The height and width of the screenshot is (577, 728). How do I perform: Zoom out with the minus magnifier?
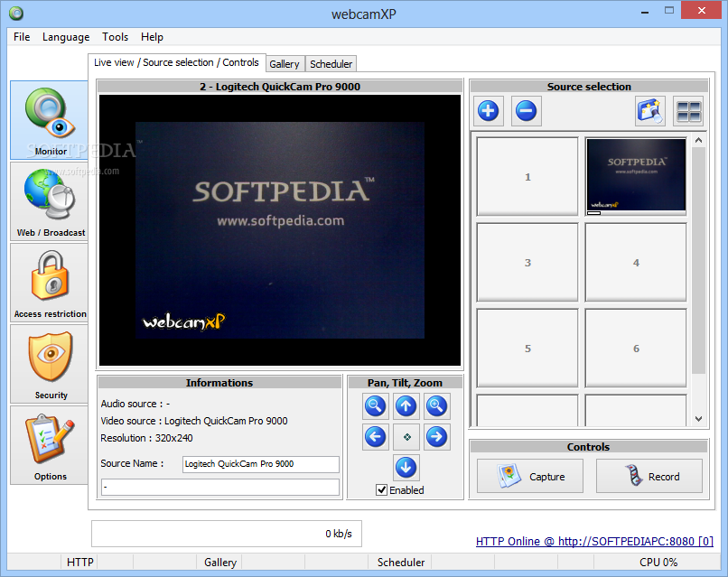click(x=375, y=406)
